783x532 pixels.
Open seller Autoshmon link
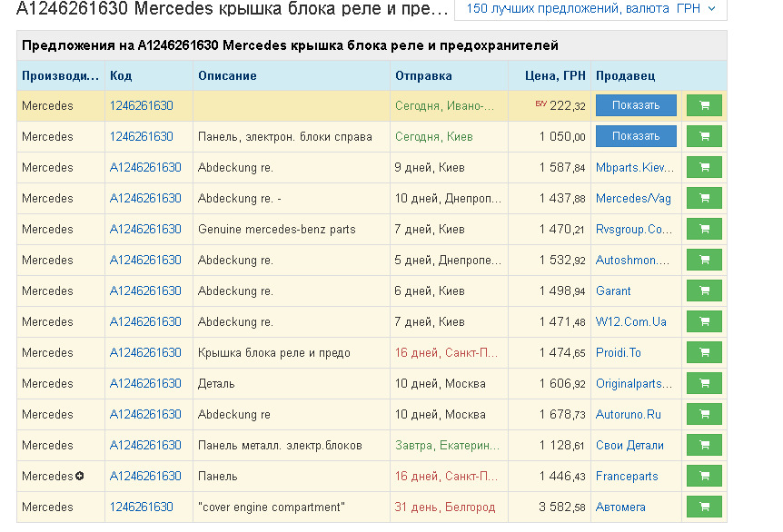pyautogui.click(x=632, y=261)
